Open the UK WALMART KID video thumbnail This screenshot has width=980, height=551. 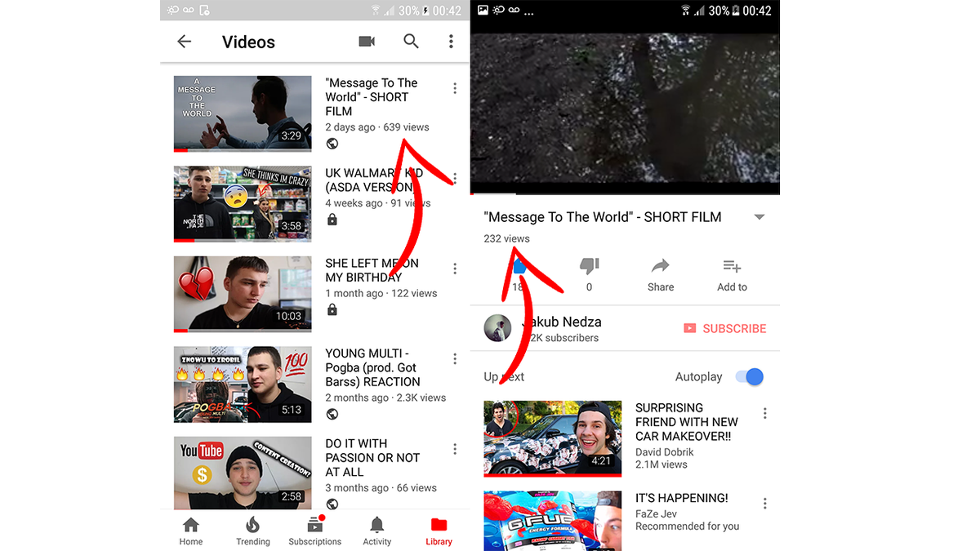[243, 204]
